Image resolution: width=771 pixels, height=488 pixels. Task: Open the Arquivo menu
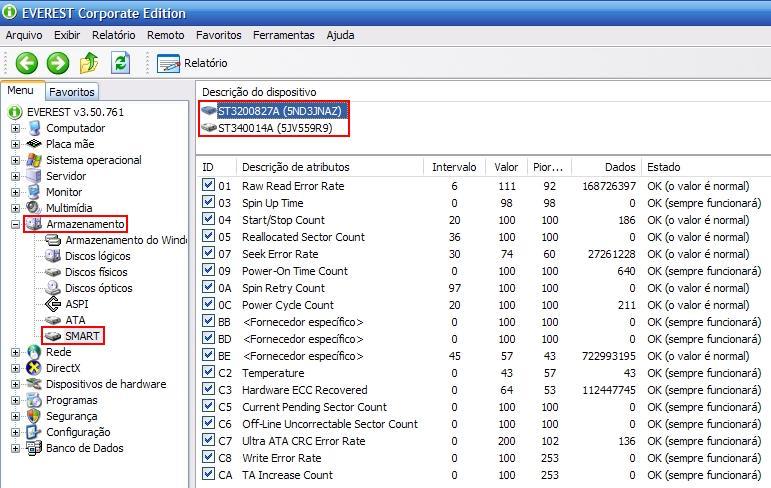24,35
